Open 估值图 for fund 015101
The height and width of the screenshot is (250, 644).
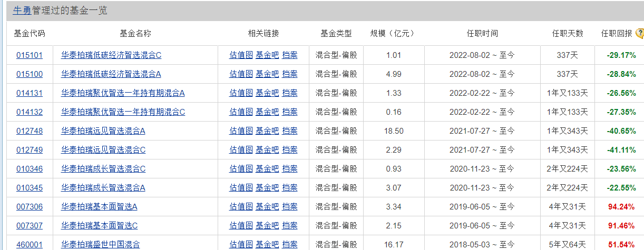(241, 55)
